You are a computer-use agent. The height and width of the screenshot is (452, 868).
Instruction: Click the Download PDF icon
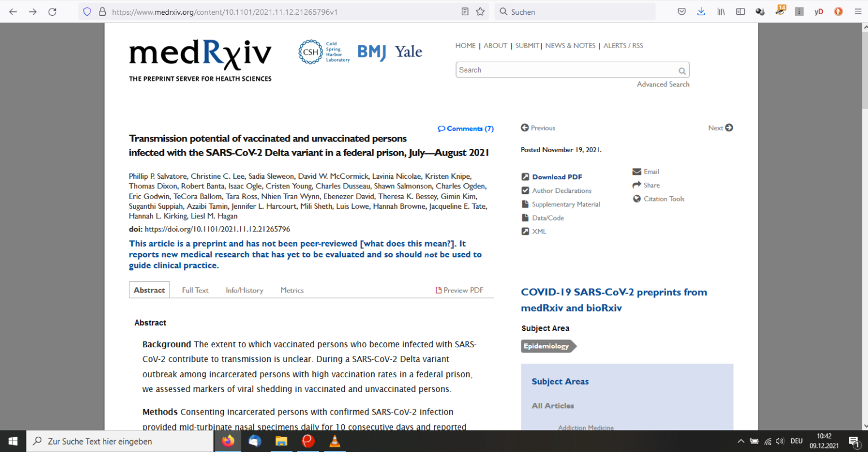pos(525,177)
